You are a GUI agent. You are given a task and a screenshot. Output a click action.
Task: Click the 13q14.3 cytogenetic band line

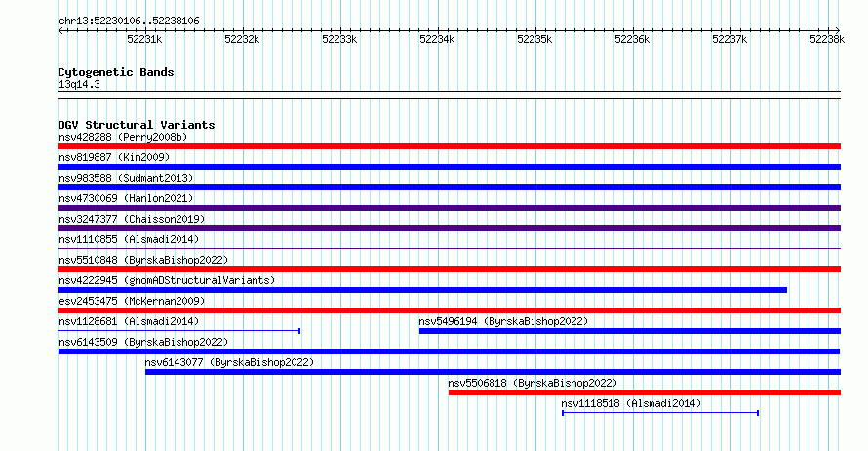point(449,95)
